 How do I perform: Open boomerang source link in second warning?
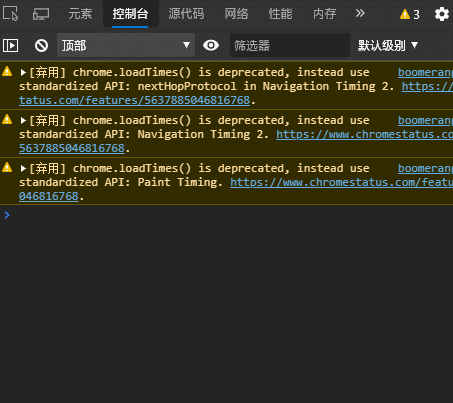(425, 120)
